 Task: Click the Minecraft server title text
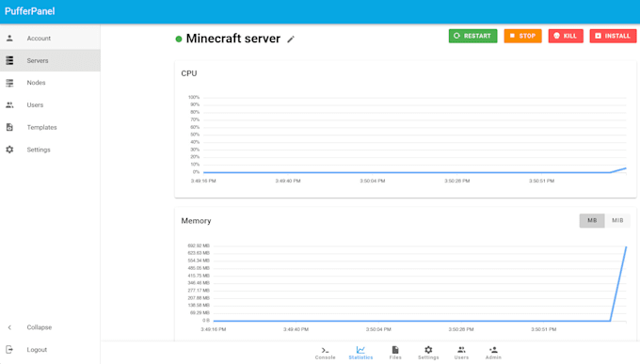[x=233, y=39]
